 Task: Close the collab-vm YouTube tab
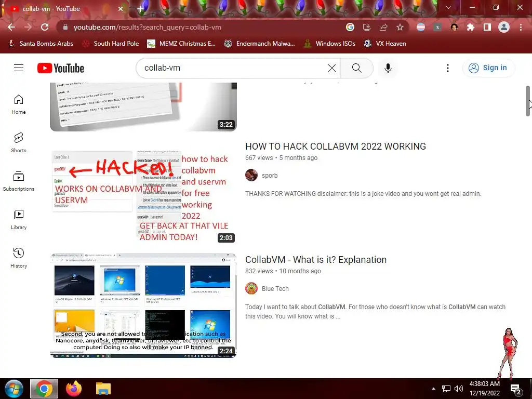[121, 9]
